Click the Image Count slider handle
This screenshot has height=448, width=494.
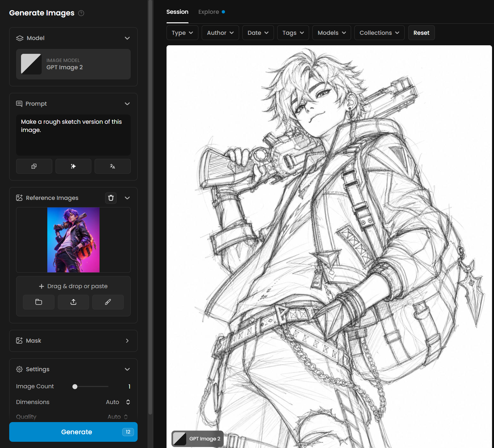click(x=75, y=387)
